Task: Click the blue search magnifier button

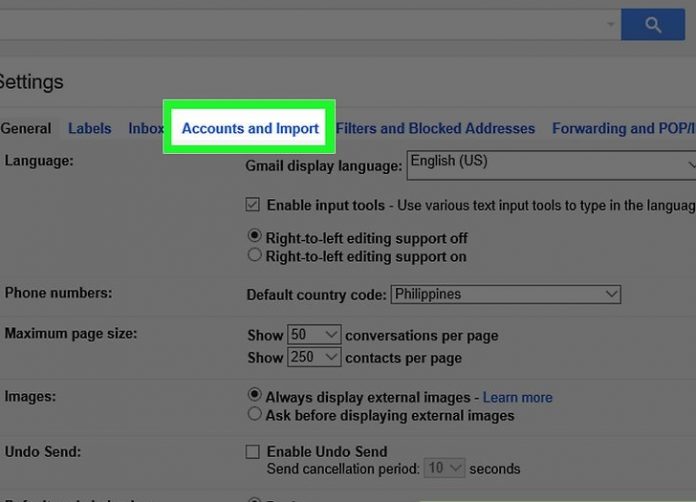Action: [x=653, y=25]
